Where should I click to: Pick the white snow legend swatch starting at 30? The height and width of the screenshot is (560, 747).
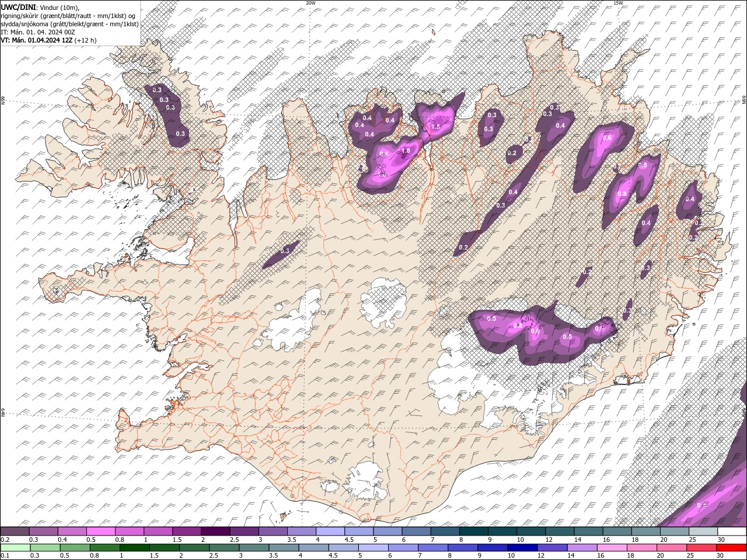click(732, 531)
